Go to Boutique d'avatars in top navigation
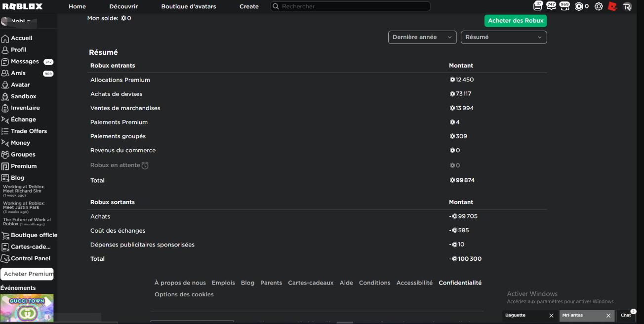This screenshot has width=644, height=324. (x=189, y=6)
